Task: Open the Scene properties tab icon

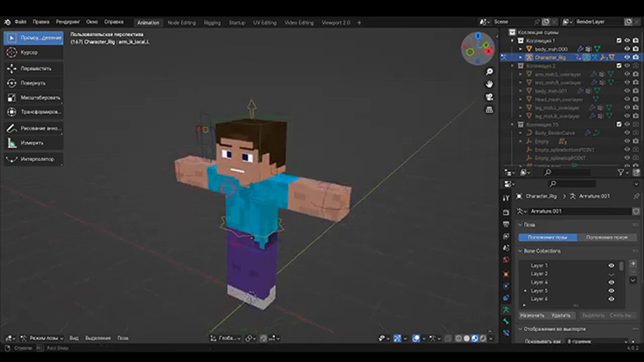Action: coord(506,248)
